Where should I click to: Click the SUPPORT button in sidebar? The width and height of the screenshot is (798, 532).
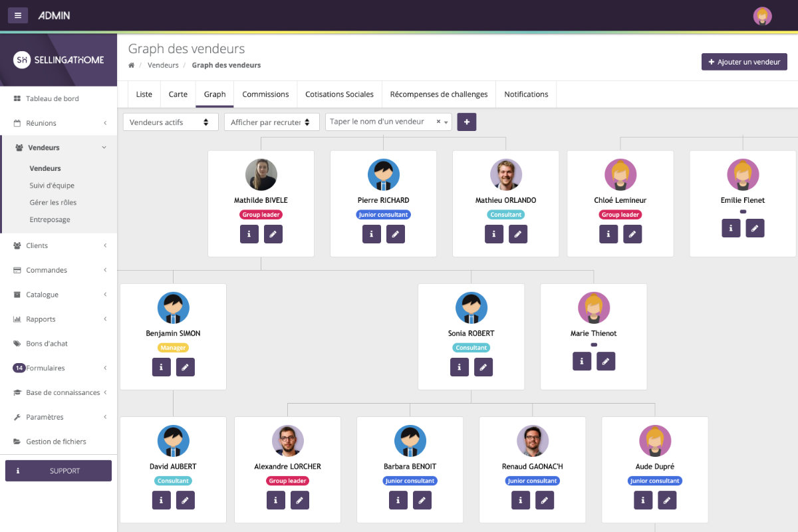(59, 471)
